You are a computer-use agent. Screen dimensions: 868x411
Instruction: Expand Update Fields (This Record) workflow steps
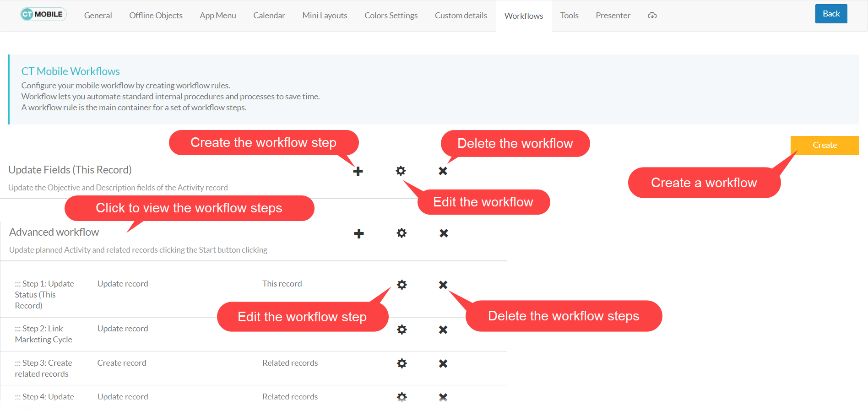tap(70, 170)
